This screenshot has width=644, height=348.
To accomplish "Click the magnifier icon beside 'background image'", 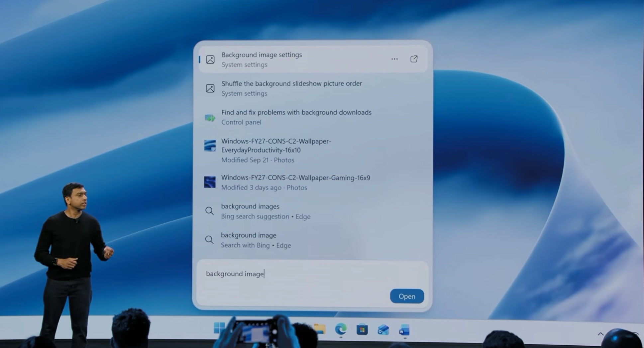I will pyautogui.click(x=209, y=240).
